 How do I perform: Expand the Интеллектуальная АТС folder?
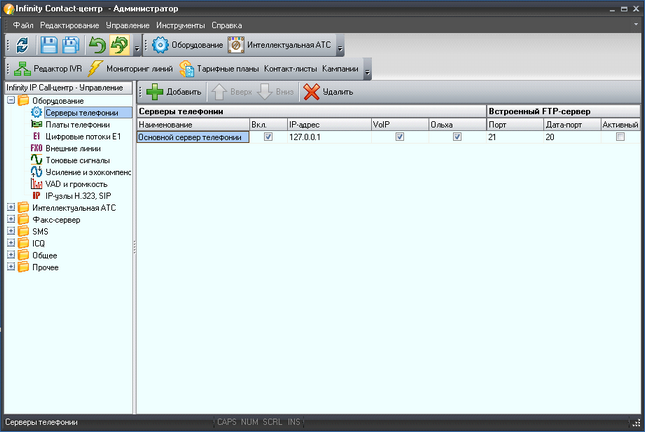pyautogui.click(x=11, y=207)
